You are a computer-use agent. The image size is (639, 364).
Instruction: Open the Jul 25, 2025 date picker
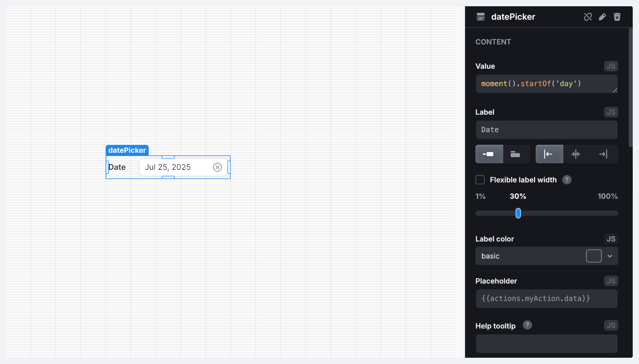(x=175, y=167)
